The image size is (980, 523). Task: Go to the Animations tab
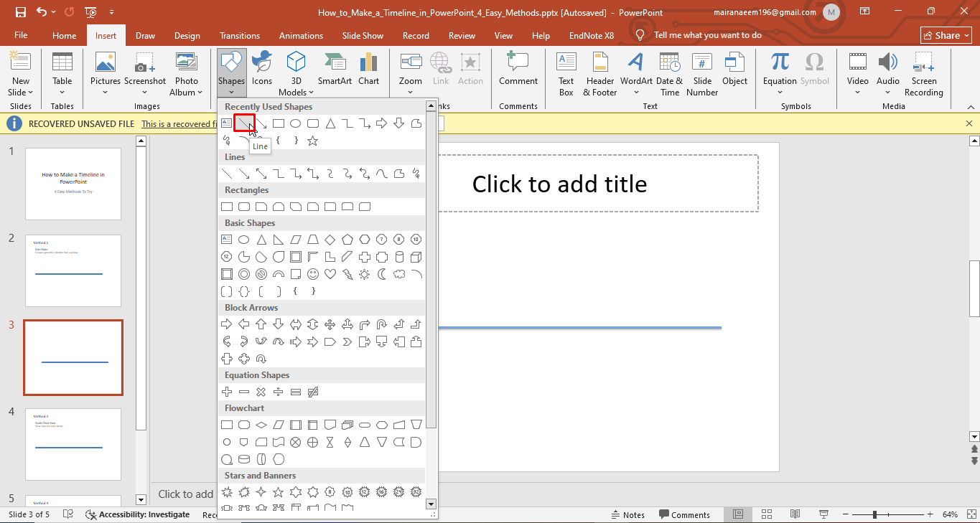point(302,35)
